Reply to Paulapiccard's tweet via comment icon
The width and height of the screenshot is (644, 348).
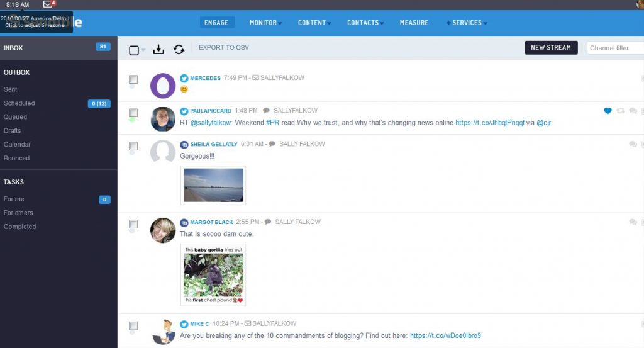click(633, 111)
